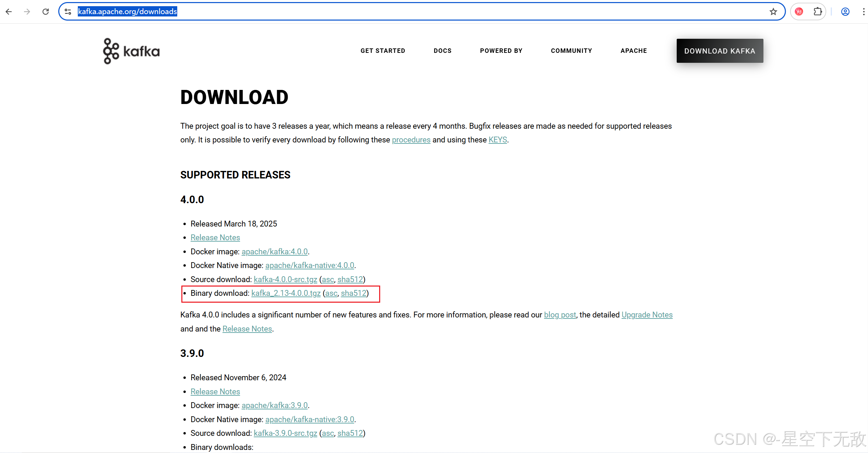The height and width of the screenshot is (453, 868).
Task: Open the browser profile avatar
Action: pos(845,11)
